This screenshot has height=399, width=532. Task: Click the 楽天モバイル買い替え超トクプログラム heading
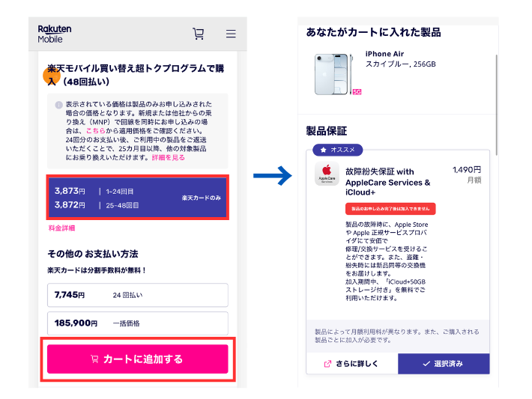click(136, 75)
